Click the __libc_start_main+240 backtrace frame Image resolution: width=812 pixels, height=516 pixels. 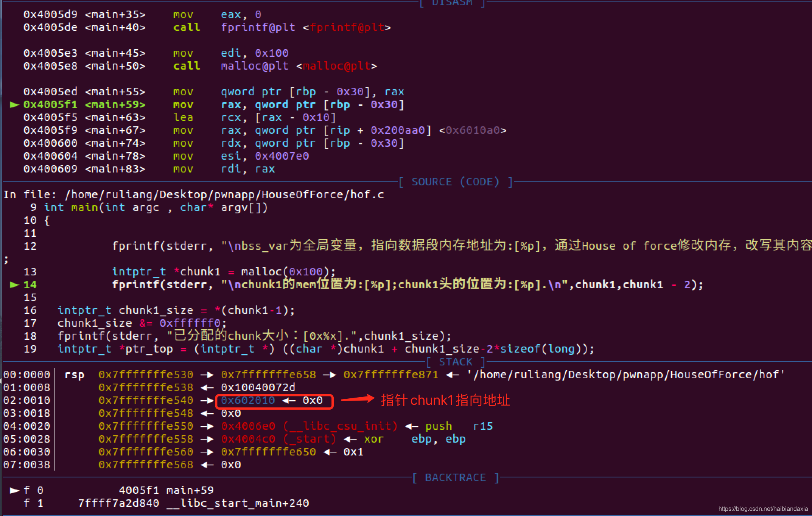coord(238,504)
